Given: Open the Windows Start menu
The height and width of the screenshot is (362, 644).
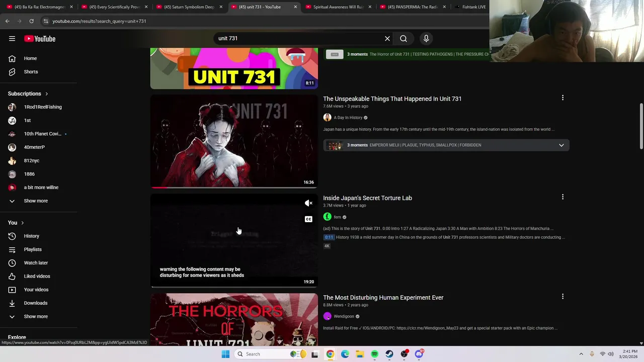Looking at the screenshot, I should (x=225, y=354).
